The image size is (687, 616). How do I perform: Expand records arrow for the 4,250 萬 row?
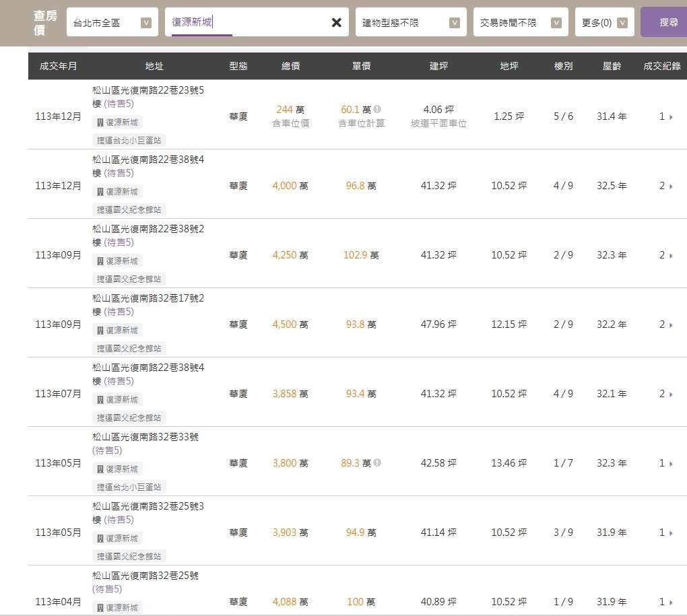point(671,255)
